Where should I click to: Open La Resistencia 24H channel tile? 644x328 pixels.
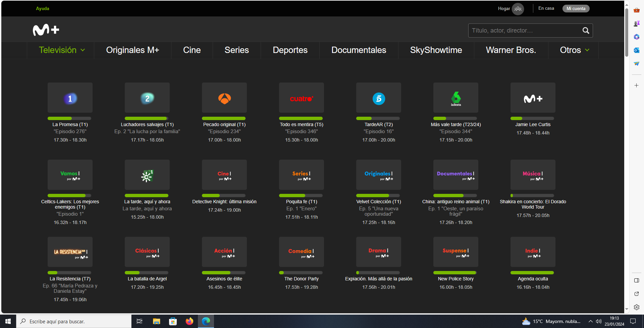[x=70, y=252]
